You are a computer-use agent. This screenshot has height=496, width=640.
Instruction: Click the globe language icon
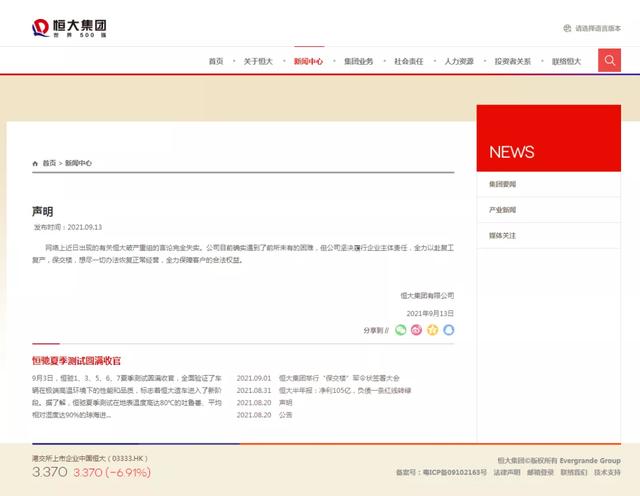pyautogui.click(x=567, y=28)
